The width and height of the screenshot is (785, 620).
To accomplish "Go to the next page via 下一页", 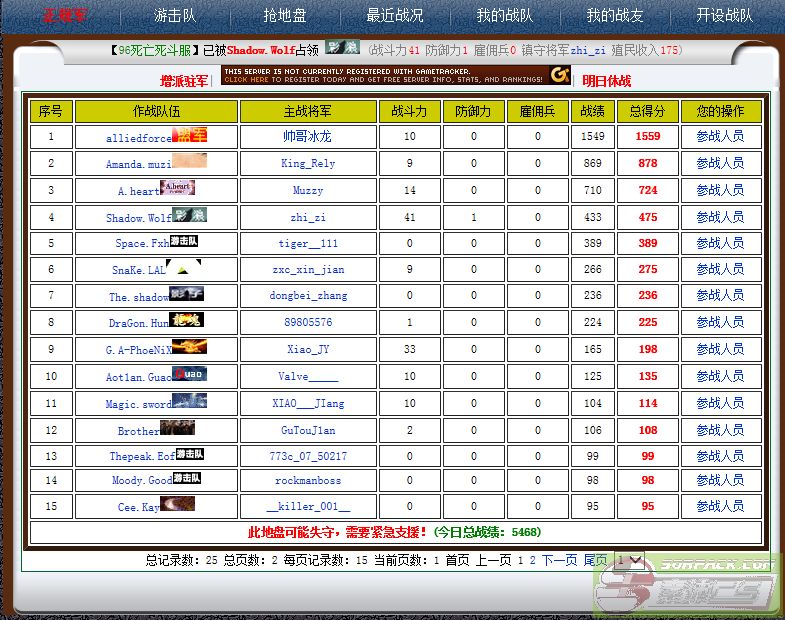I will click(x=560, y=561).
